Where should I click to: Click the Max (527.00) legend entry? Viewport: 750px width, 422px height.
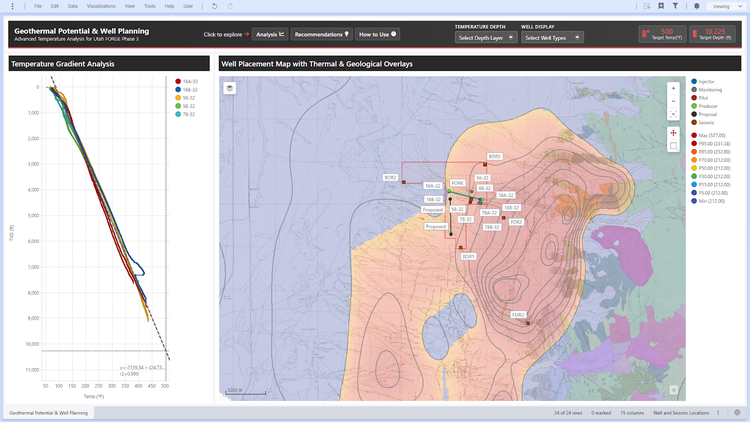pyautogui.click(x=709, y=135)
